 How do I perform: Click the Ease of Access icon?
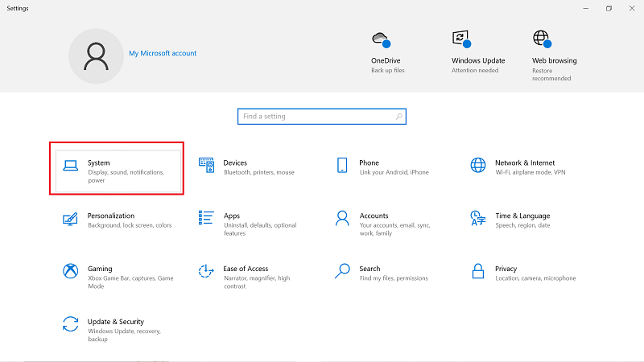tap(206, 271)
